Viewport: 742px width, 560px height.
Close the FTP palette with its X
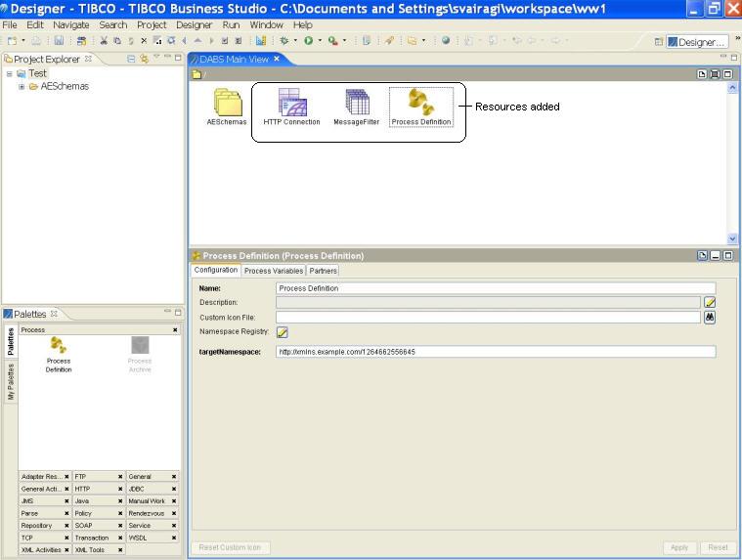(x=120, y=477)
